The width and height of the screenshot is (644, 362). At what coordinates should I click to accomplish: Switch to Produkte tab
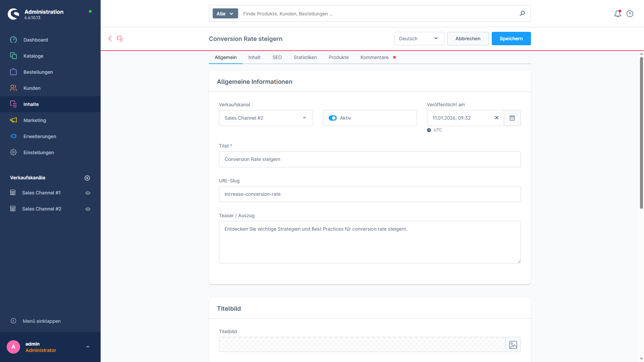(x=339, y=57)
